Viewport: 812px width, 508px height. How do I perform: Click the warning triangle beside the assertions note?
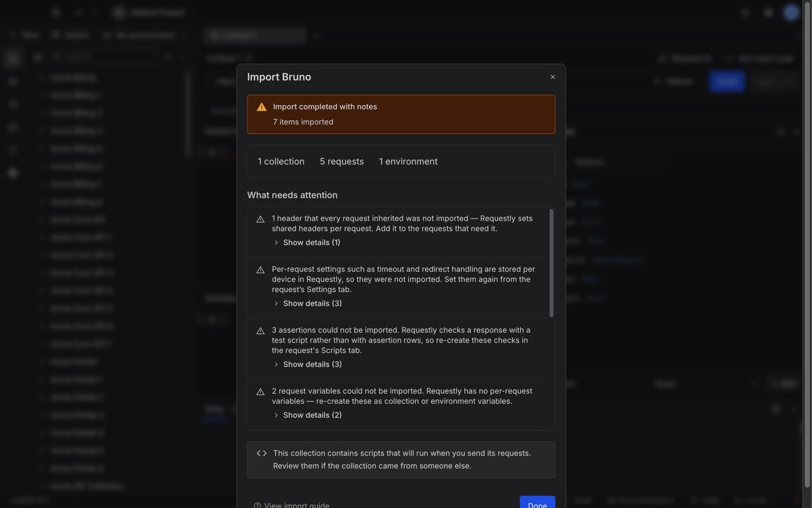pyautogui.click(x=260, y=331)
